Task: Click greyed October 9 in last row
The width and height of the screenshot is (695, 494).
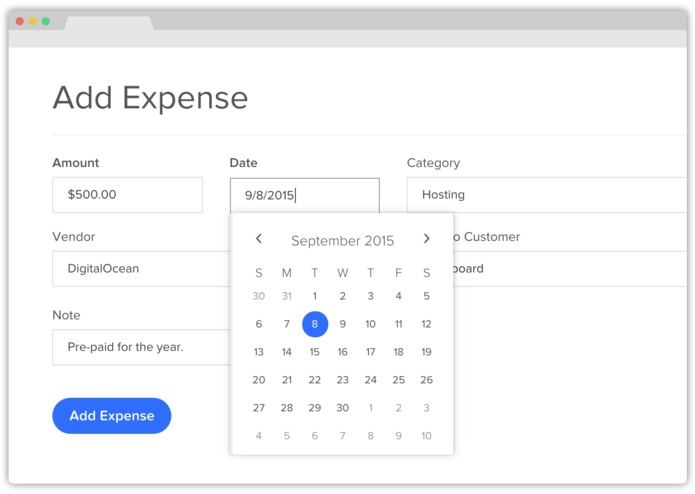Action: pyautogui.click(x=398, y=436)
